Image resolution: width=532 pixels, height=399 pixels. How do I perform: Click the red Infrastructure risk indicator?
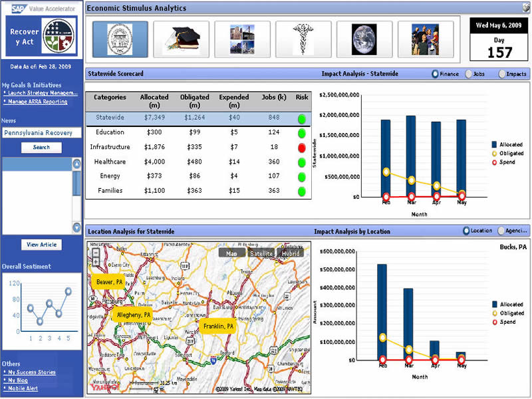302,147
